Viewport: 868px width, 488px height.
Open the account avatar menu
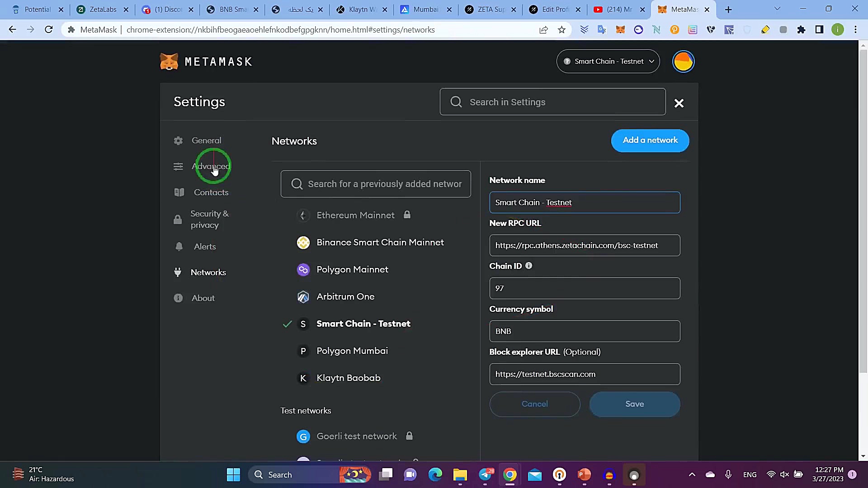[x=683, y=61]
